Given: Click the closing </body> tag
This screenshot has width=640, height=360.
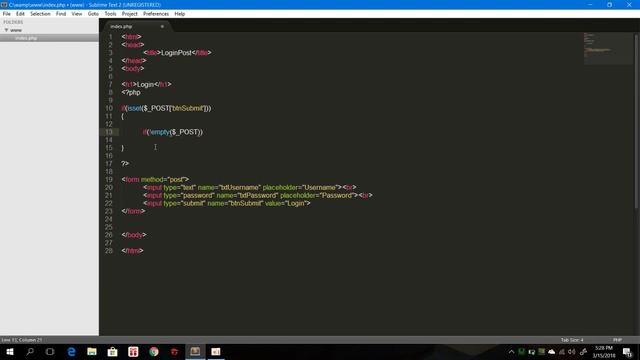Looking at the screenshot, I should coord(133,235).
